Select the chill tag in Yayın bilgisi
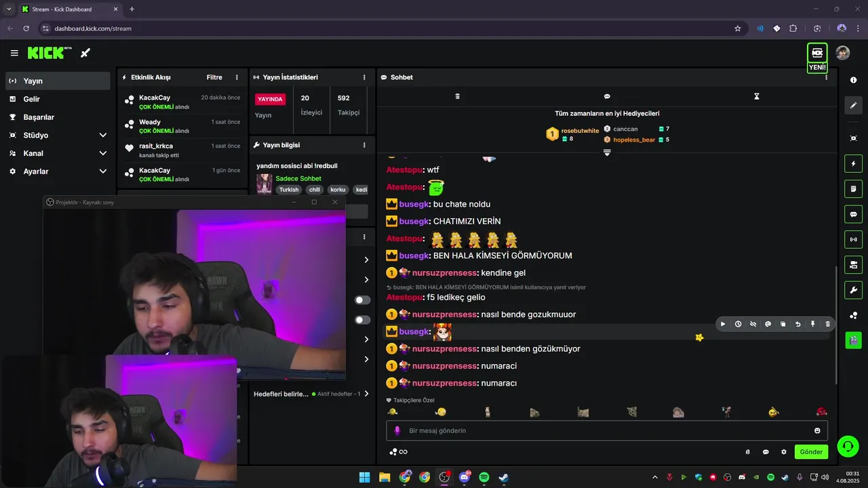This screenshot has height=488, width=868. click(x=315, y=190)
